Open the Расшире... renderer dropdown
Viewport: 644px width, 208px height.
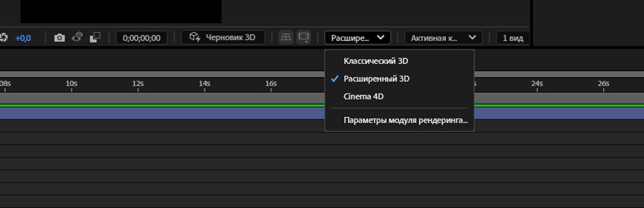357,38
